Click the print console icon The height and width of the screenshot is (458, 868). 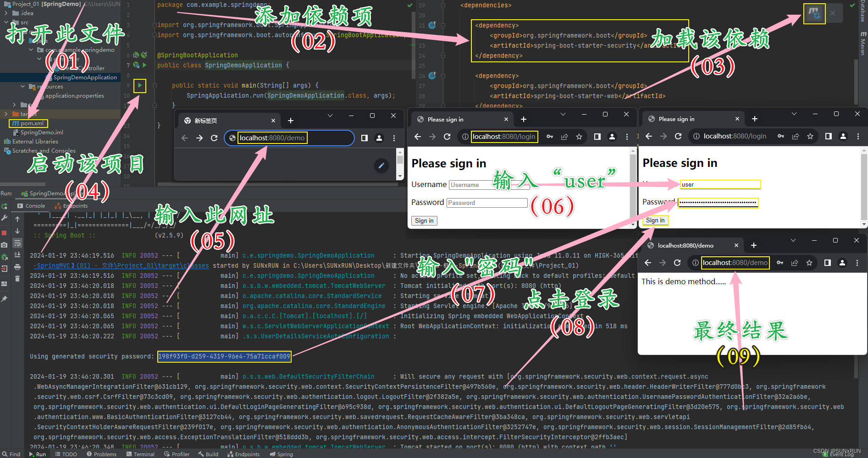click(17, 267)
